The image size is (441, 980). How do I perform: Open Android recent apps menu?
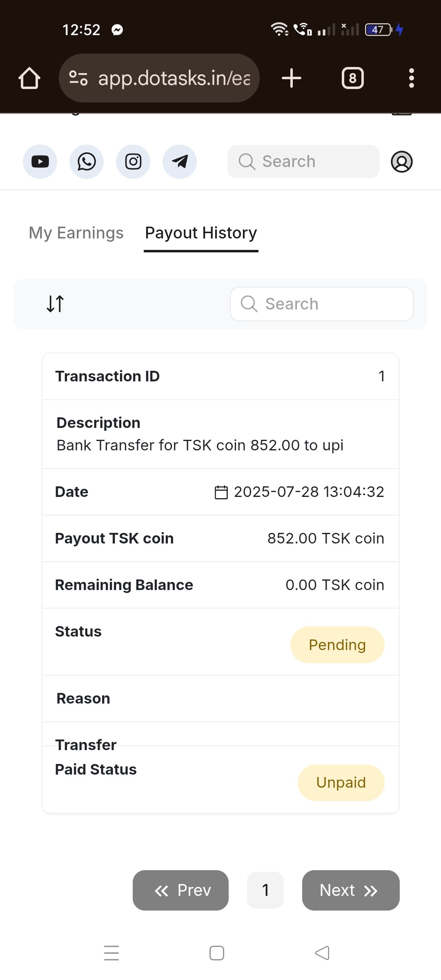[x=111, y=953]
